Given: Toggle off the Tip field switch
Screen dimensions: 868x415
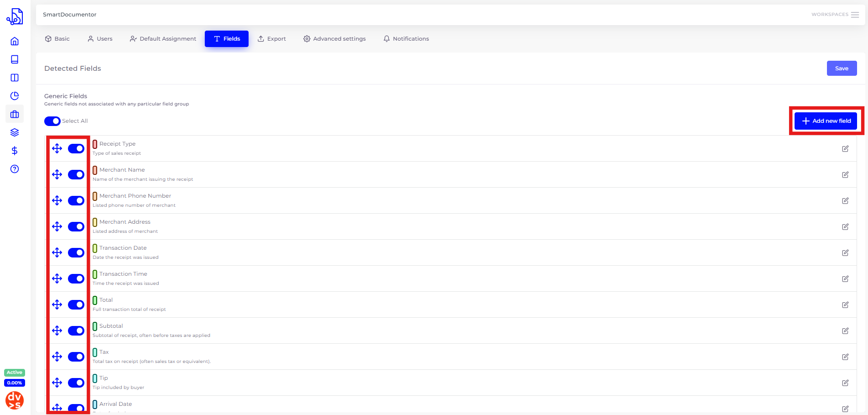Looking at the screenshot, I should click(76, 383).
